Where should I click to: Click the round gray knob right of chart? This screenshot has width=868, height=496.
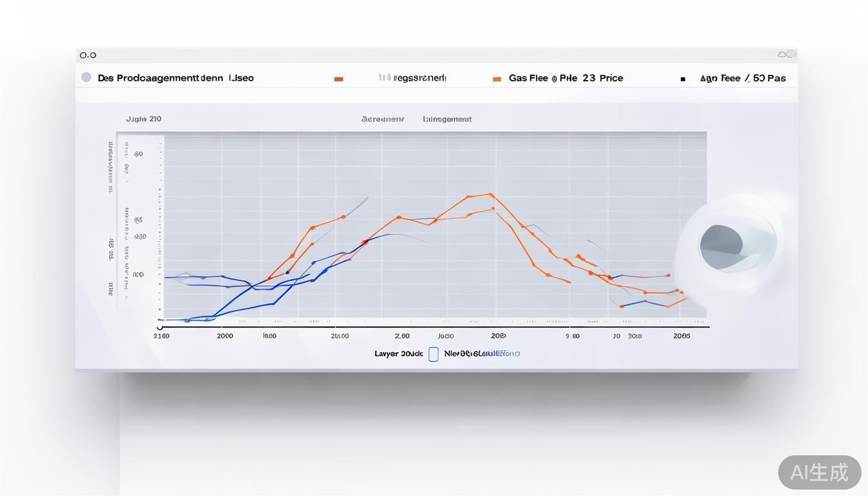(x=721, y=246)
